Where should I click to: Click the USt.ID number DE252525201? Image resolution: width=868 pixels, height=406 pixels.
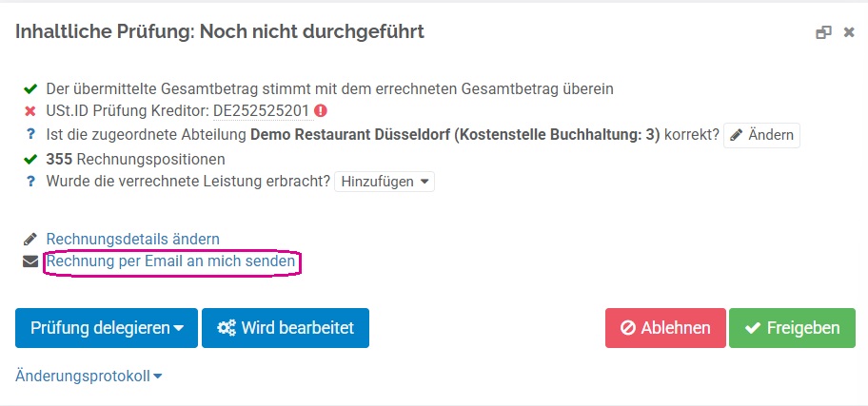(x=261, y=111)
